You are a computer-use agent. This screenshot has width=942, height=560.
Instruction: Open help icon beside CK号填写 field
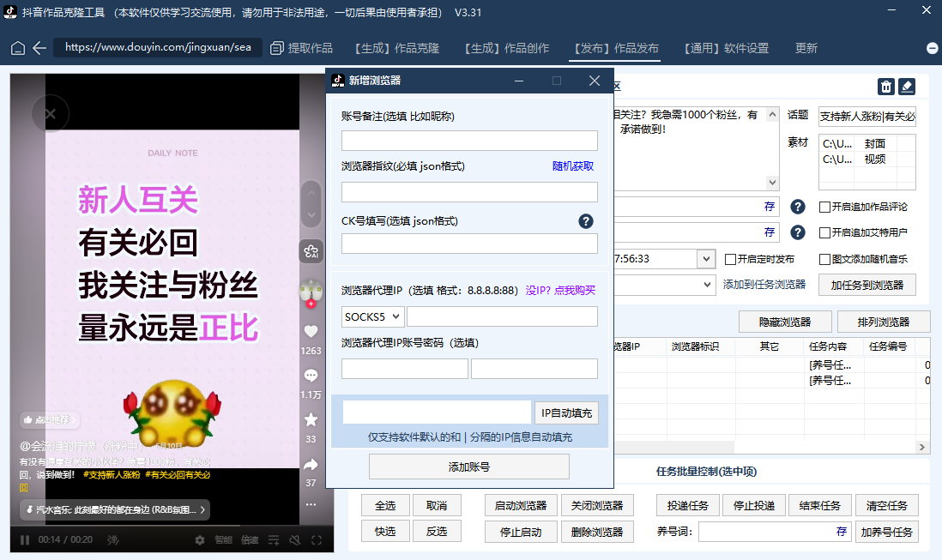[586, 221]
